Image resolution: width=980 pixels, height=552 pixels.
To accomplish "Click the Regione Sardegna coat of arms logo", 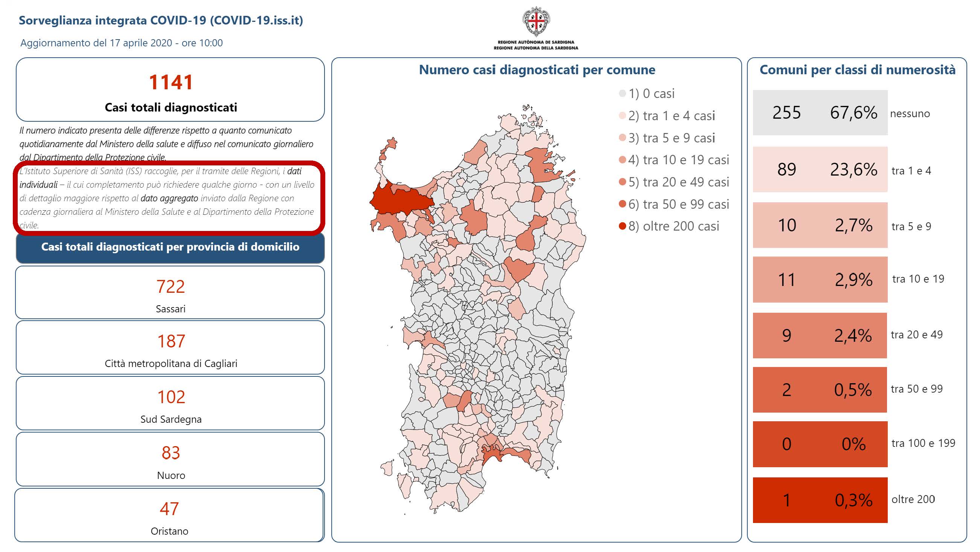I will pyautogui.click(x=536, y=21).
